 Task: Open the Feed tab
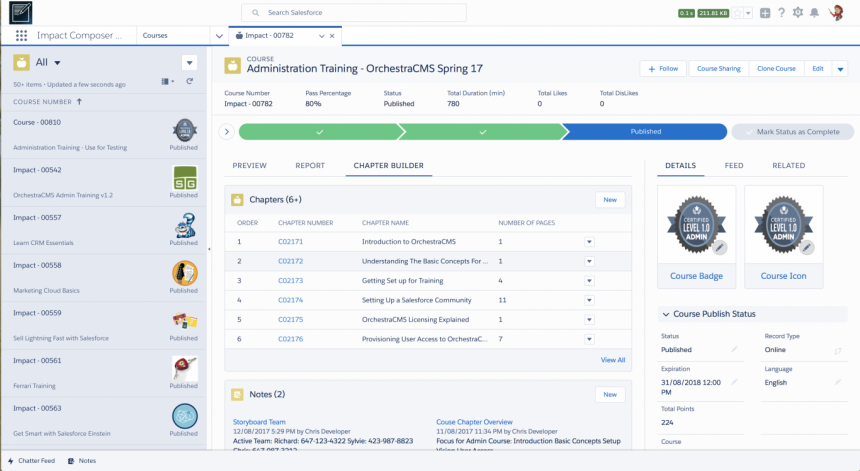[734, 165]
